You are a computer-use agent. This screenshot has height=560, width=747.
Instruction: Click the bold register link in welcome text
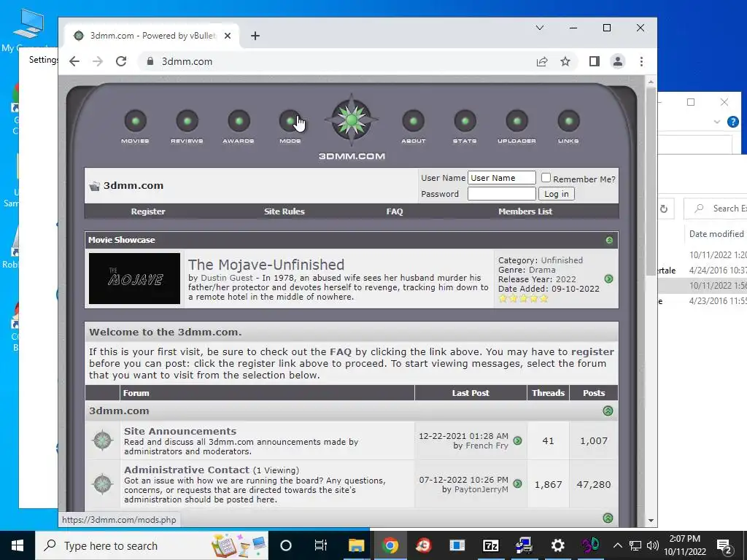click(x=592, y=352)
